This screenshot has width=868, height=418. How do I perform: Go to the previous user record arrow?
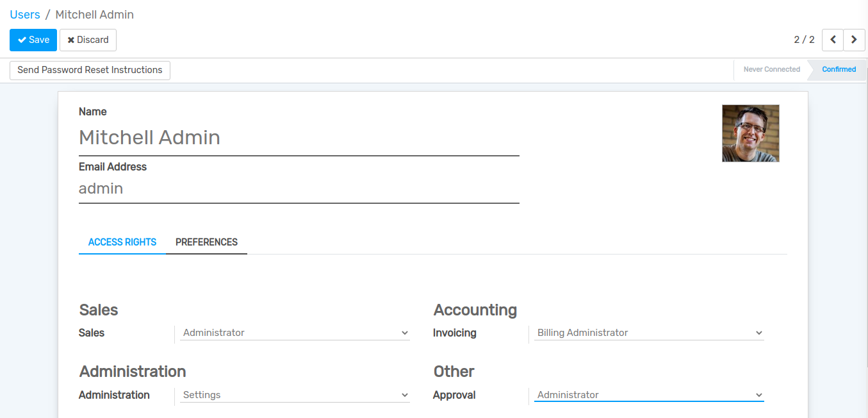[833, 40]
